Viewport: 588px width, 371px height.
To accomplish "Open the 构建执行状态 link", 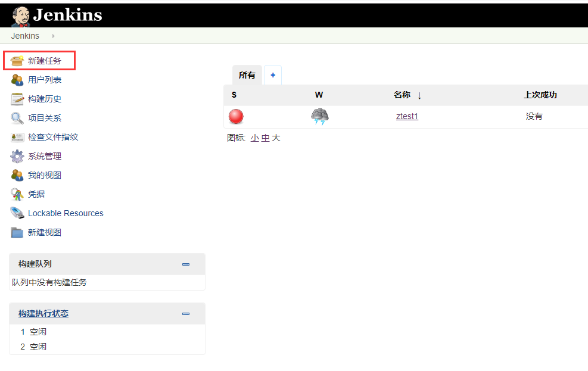I will [x=43, y=314].
